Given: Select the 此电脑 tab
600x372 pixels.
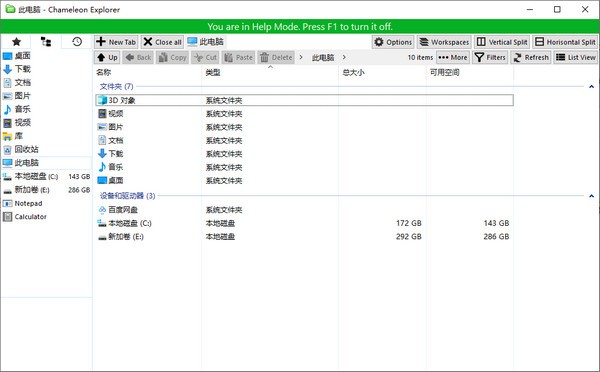Looking at the screenshot, I should 206,42.
